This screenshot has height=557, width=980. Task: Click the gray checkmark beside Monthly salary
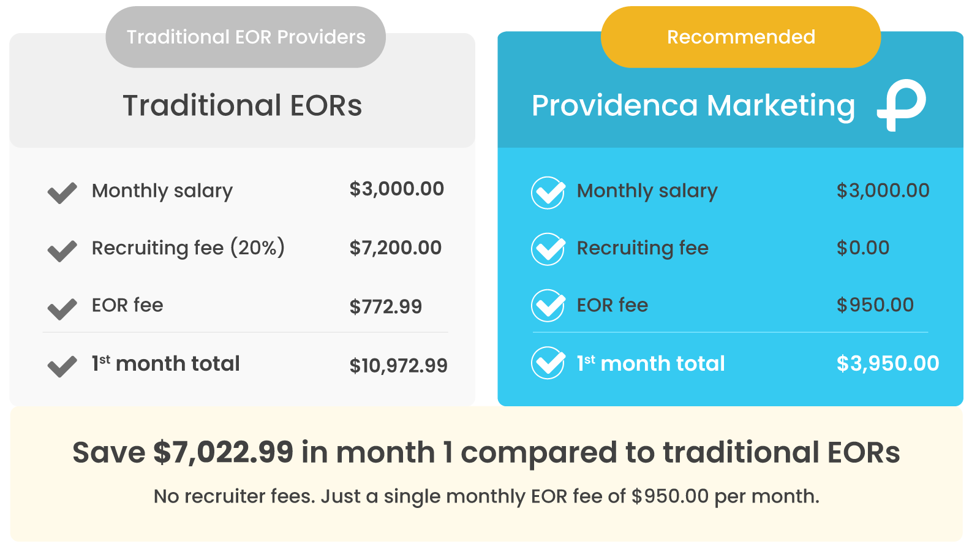[x=62, y=192]
